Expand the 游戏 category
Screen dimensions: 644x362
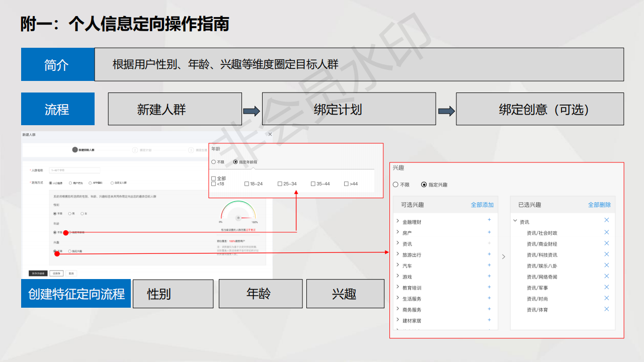pyautogui.click(x=397, y=276)
